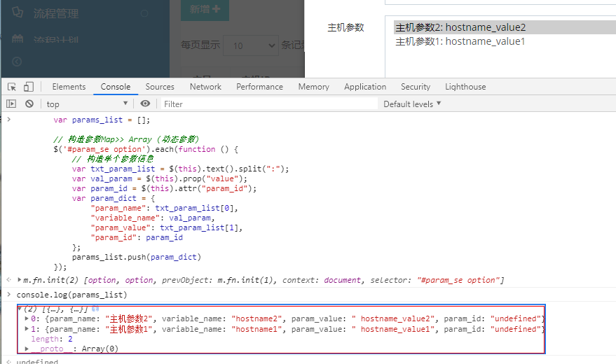Click the array info icon beside (2)

95,309
